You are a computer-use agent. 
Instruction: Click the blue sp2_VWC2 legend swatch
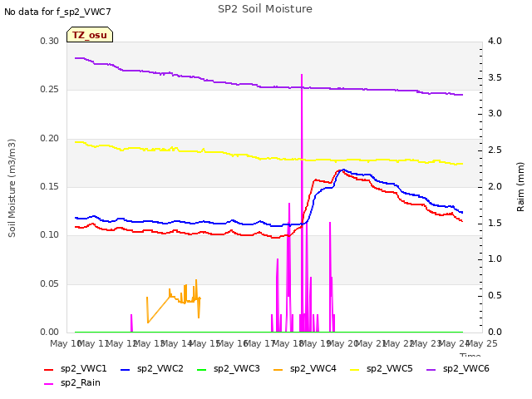[x=126, y=370]
